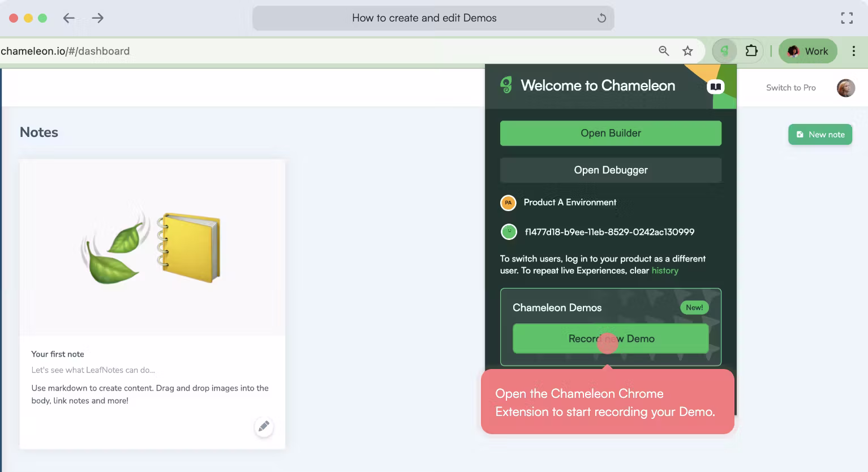Click Record new Demo button
This screenshot has width=868, height=472.
611,338
